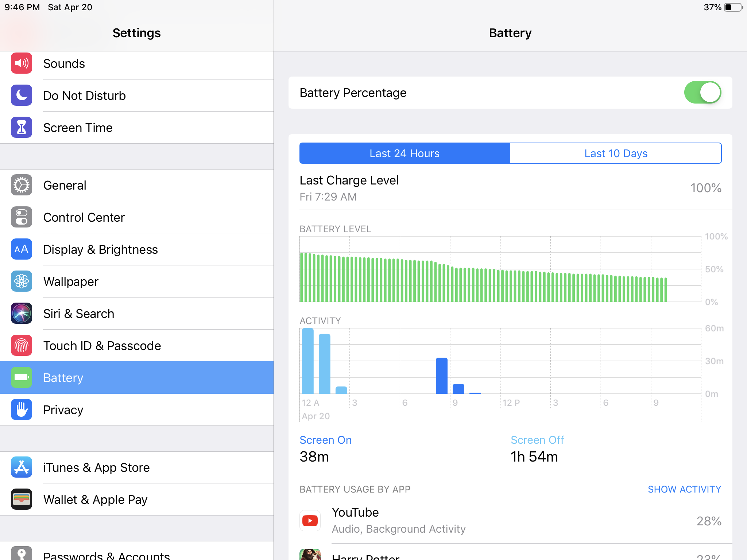Tap the 9:46 PM clock in status bar
This screenshot has width=747, height=560.
click(x=22, y=7)
